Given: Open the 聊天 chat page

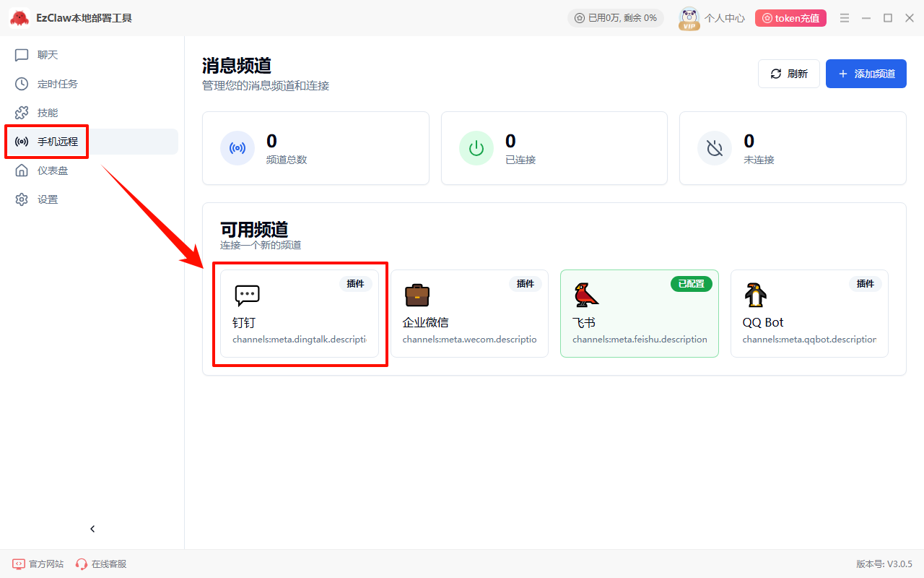Looking at the screenshot, I should (x=48, y=55).
